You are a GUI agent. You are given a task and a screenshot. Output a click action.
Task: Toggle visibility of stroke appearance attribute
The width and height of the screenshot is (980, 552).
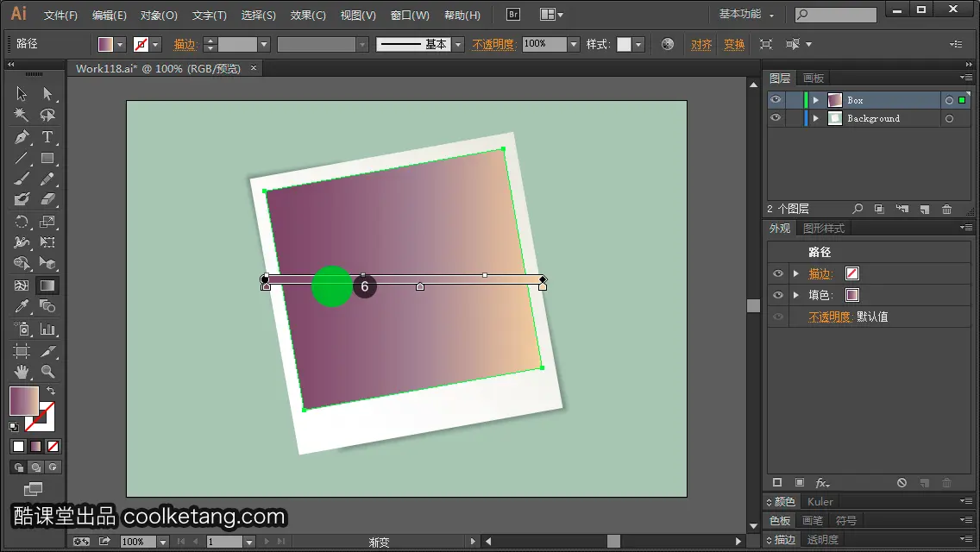pos(777,273)
